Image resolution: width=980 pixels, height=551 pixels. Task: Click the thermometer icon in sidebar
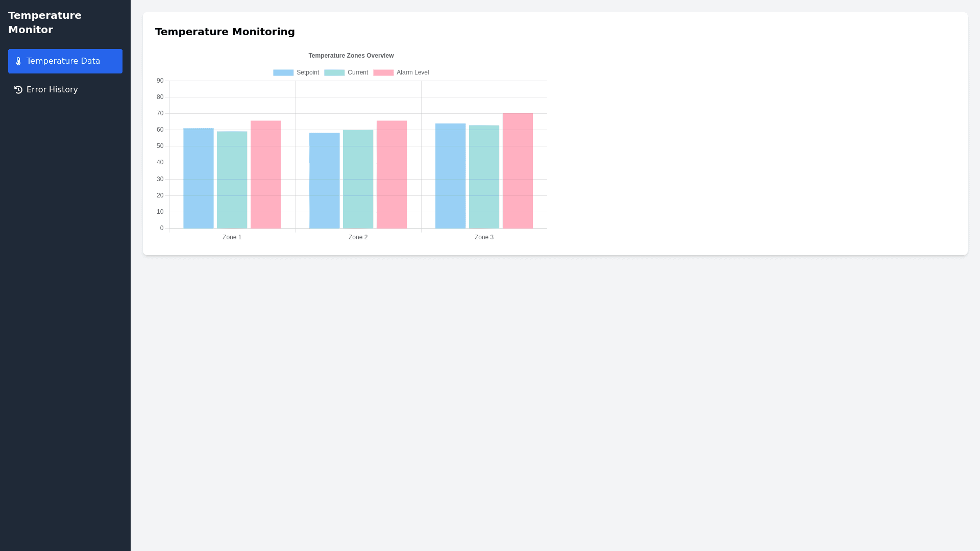pyautogui.click(x=18, y=61)
